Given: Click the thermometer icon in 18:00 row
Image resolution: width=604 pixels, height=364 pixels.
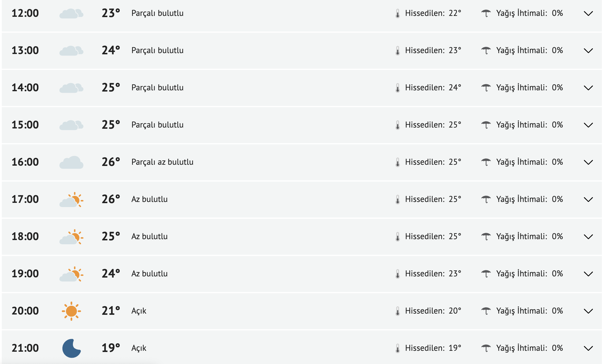Looking at the screenshot, I should (x=398, y=237).
